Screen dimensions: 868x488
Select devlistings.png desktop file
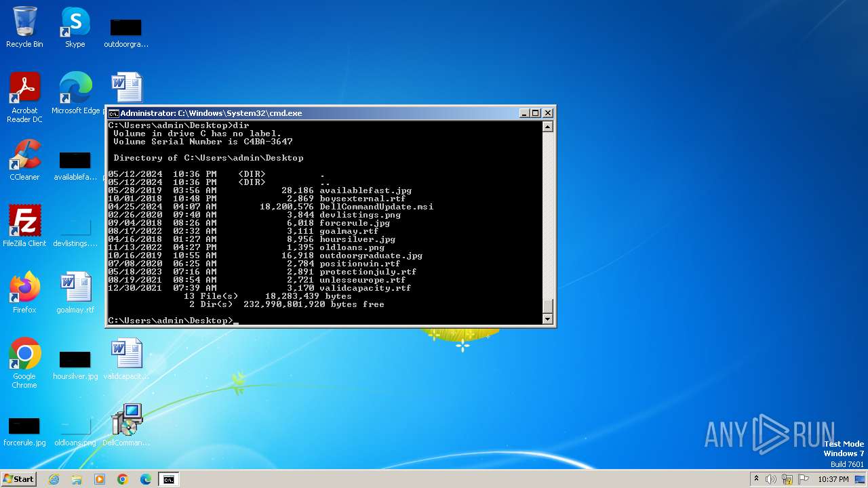click(x=75, y=232)
